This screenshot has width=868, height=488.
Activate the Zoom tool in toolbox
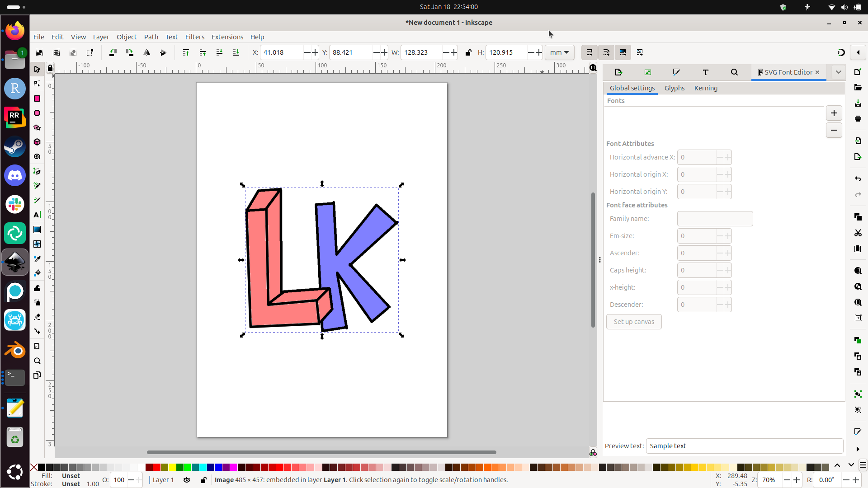coord(37,361)
